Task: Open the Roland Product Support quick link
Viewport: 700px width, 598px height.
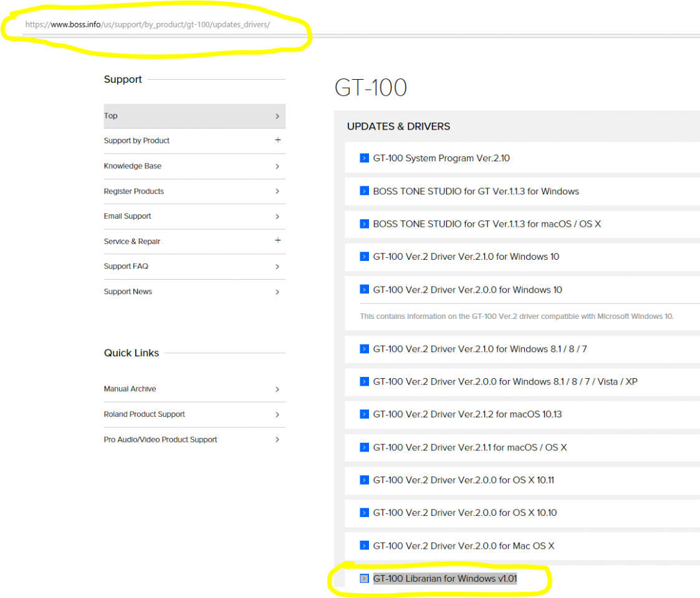Action: coord(194,415)
